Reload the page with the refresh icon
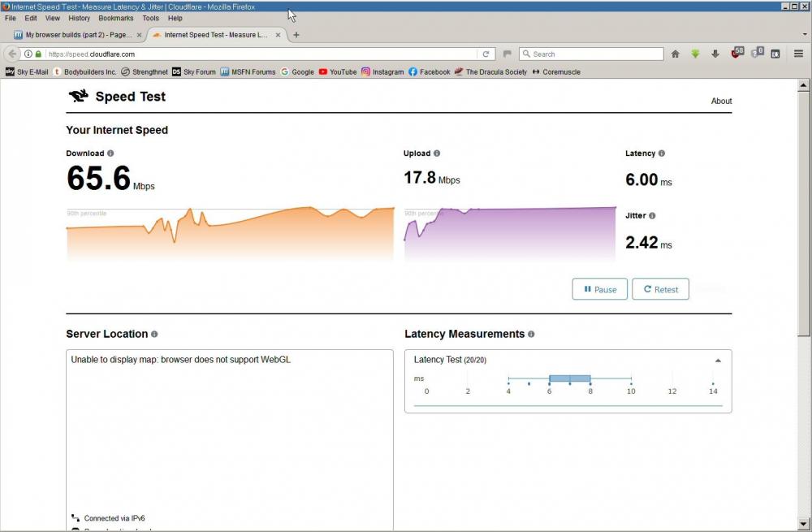This screenshot has width=812, height=532. pyautogui.click(x=486, y=54)
